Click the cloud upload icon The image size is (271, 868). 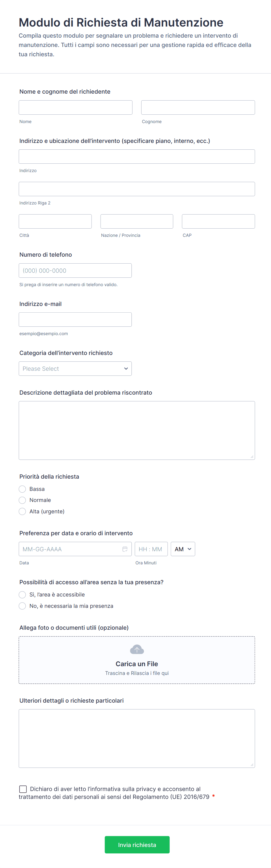[137, 649]
